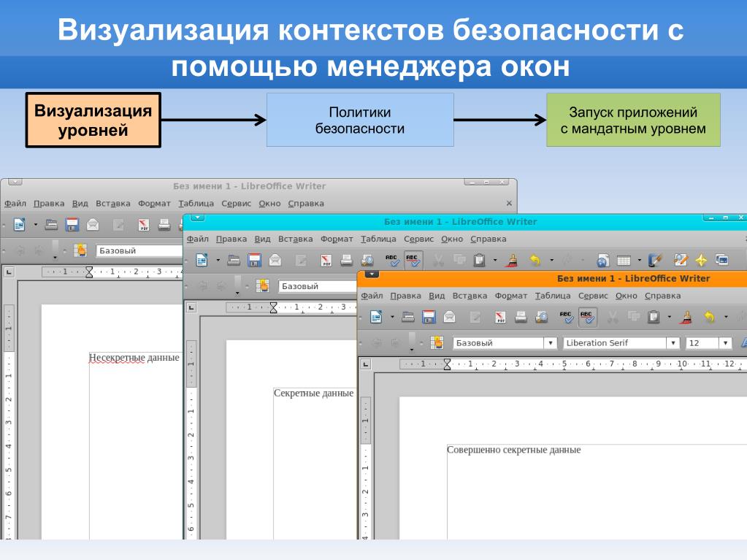Click Undo arrow in orange window
747x560 pixels.
(x=709, y=317)
